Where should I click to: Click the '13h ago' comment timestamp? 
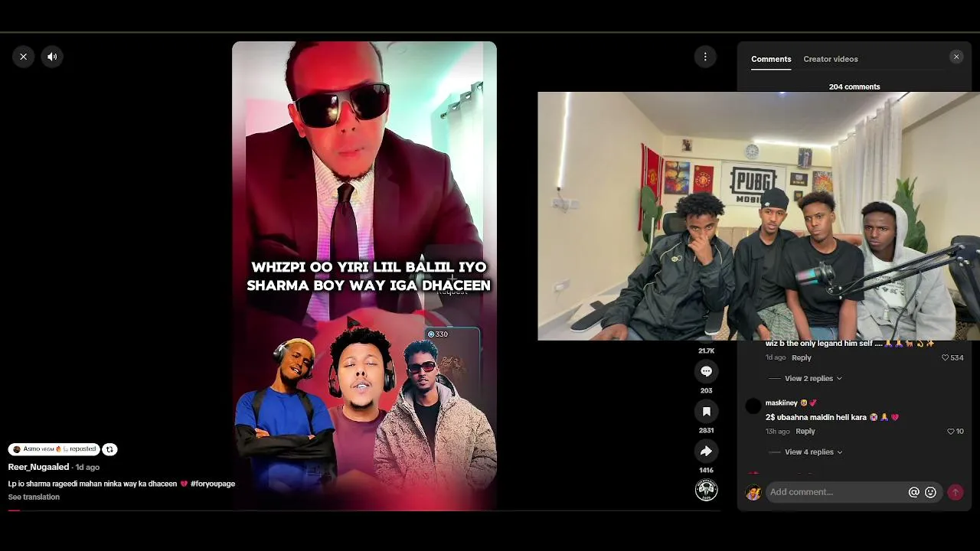pos(777,432)
